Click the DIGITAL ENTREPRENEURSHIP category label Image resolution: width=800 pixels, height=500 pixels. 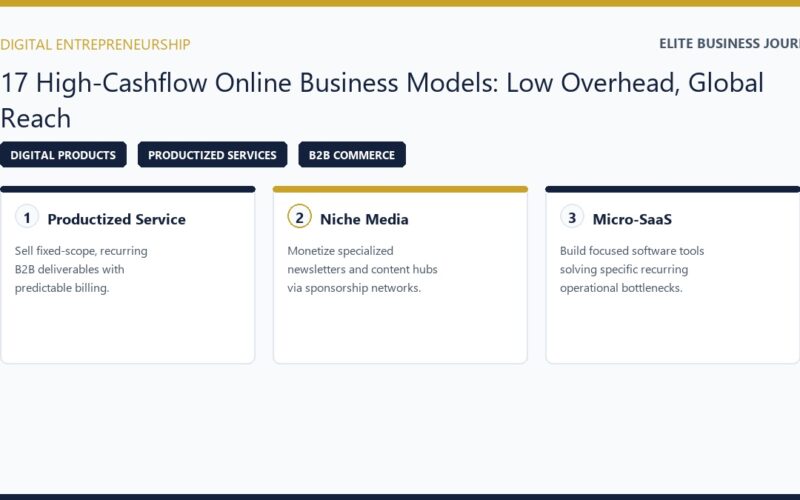point(95,44)
